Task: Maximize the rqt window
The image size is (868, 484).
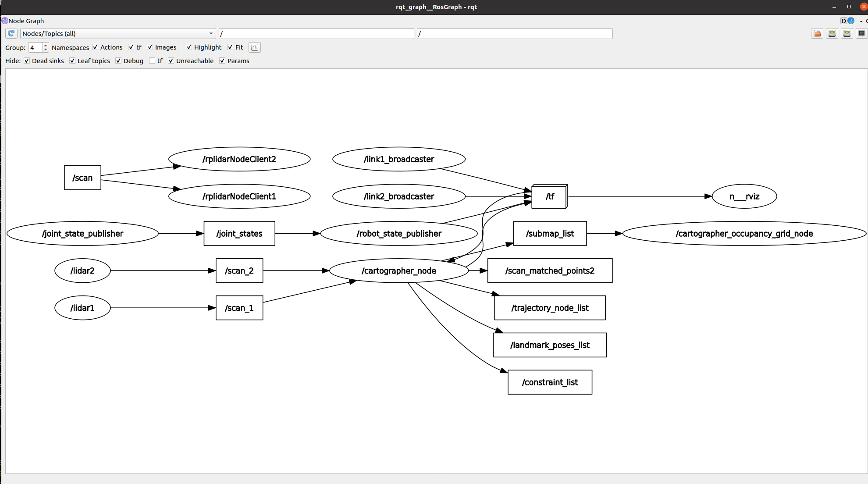Action: coord(849,7)
